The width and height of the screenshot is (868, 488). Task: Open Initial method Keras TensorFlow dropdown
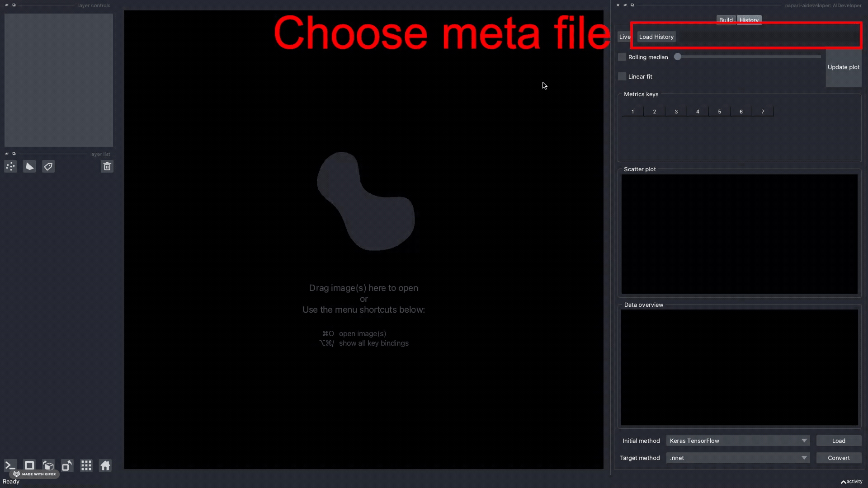[737, 441]
